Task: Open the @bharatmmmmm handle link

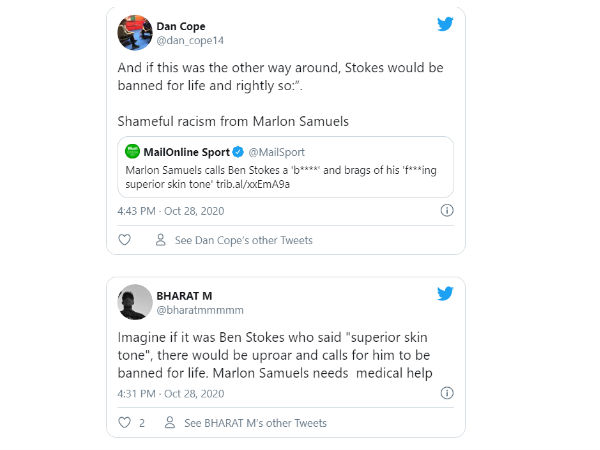Action: tap(200, 310)
